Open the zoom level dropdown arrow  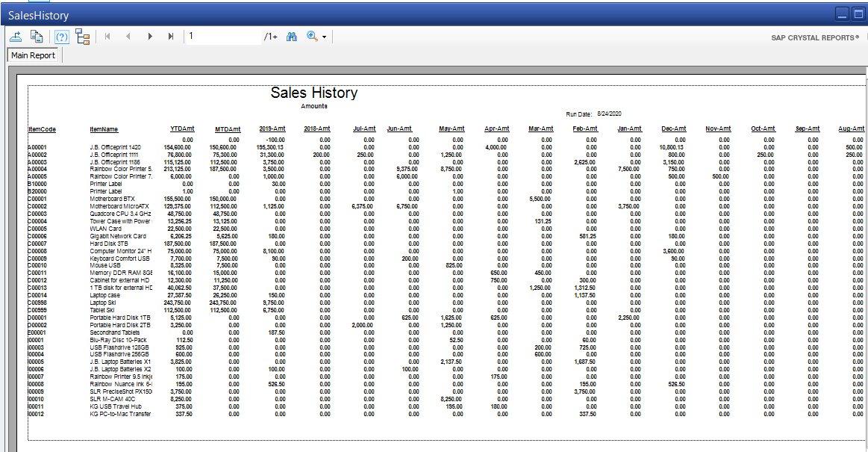323,36
